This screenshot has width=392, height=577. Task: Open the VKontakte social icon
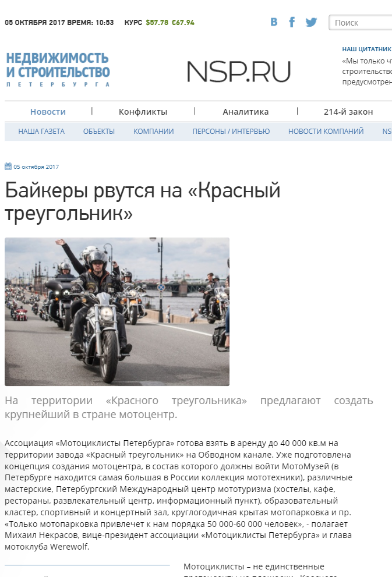coord(274,22)
